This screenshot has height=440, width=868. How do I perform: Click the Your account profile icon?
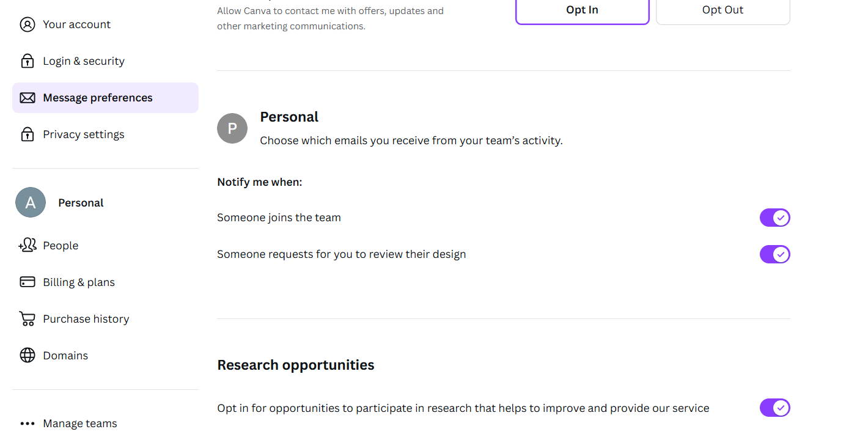coord(28,24)
